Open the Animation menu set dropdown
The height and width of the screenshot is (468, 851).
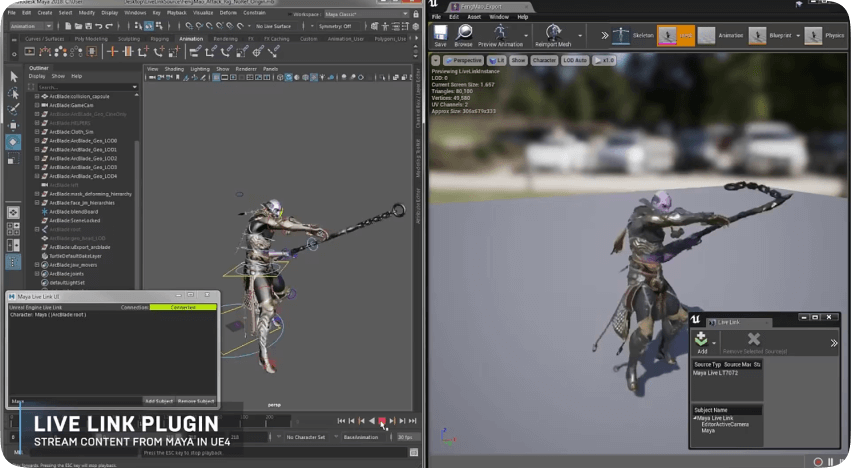31,26
